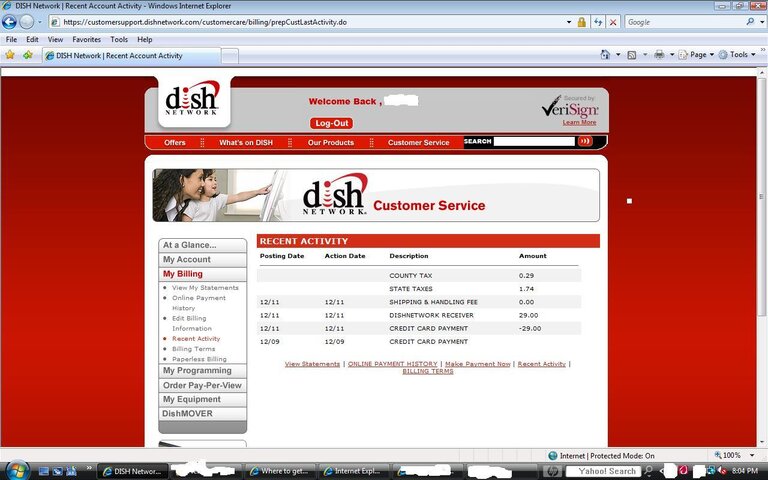Open the Tools dropdown in command bar
Screen dimensions: 768x480
[x=737, y=55]
